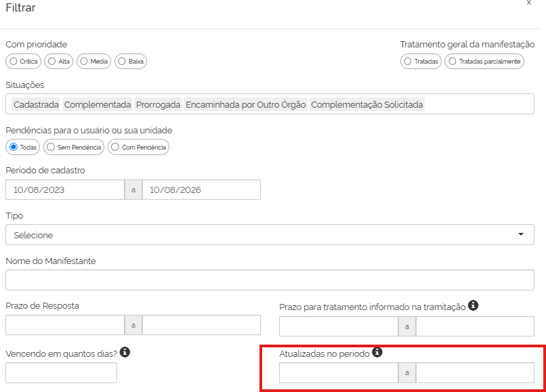Focus the Vencendo em quantos dias field
The height and width of the screenshot is (392, 546).
pyautogui.click(x=61, y=373)
